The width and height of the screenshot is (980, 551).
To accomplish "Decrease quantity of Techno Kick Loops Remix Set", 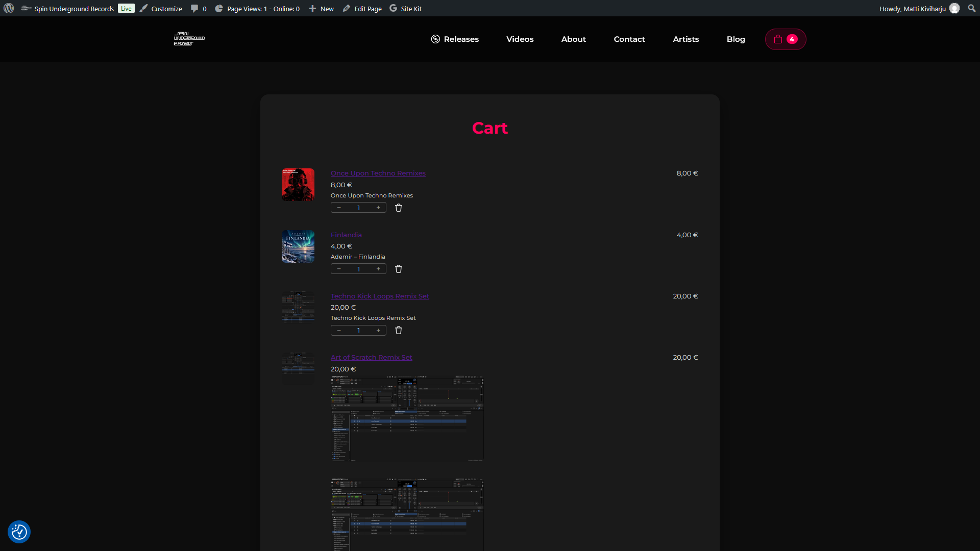I will click(339, 331).
